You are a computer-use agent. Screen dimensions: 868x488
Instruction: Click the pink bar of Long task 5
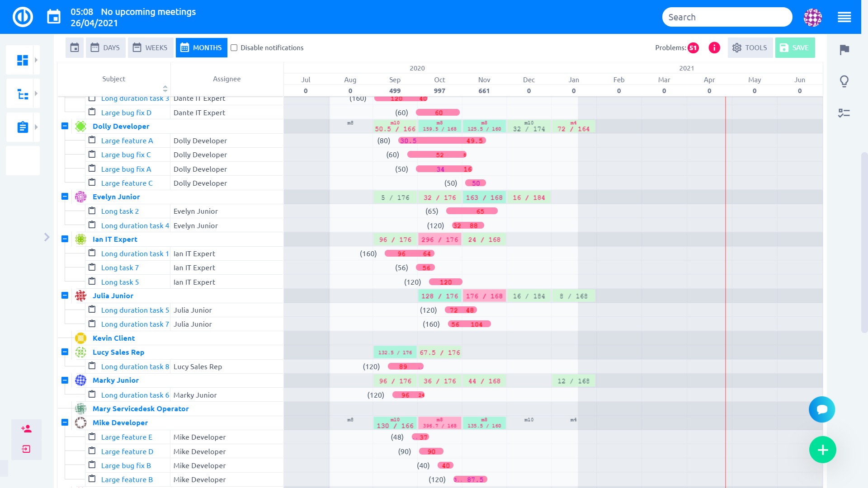(445, 282)
